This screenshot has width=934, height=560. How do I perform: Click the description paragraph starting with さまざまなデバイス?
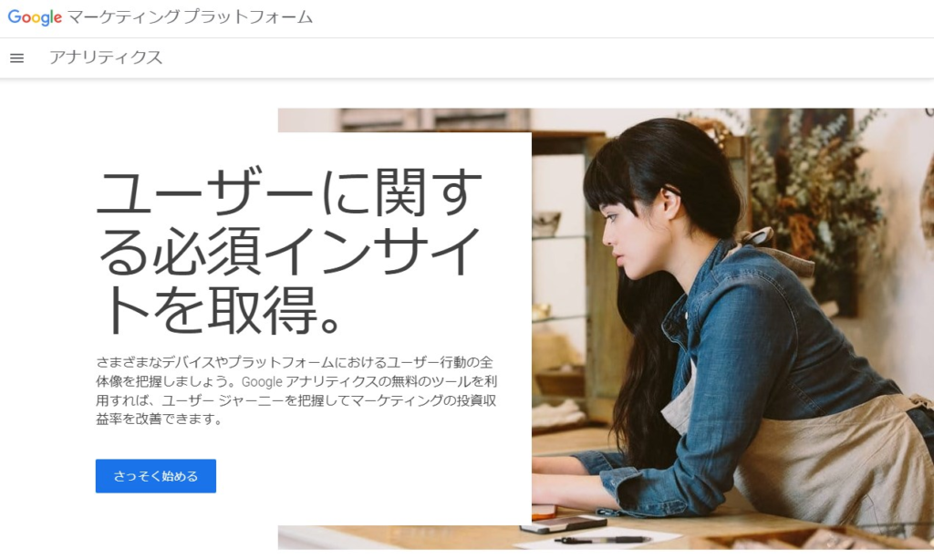pyautogui.click(x=296, y=390)
